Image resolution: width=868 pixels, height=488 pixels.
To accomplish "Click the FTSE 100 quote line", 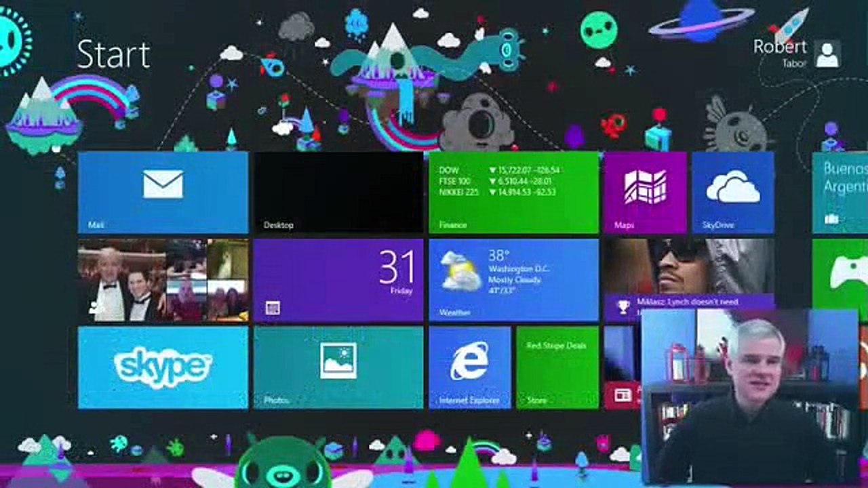I will tap(497, 181).
